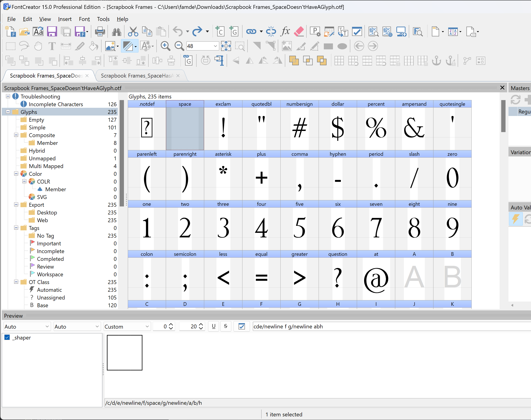Open the first Auto dropdown in Preview

27,326
